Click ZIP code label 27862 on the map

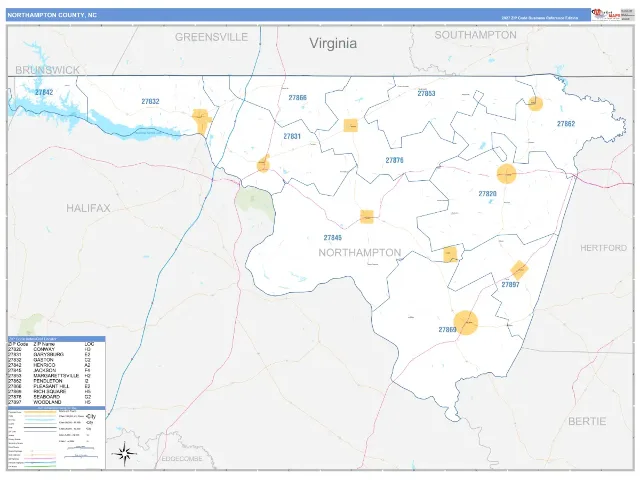(x=566, y=124)
